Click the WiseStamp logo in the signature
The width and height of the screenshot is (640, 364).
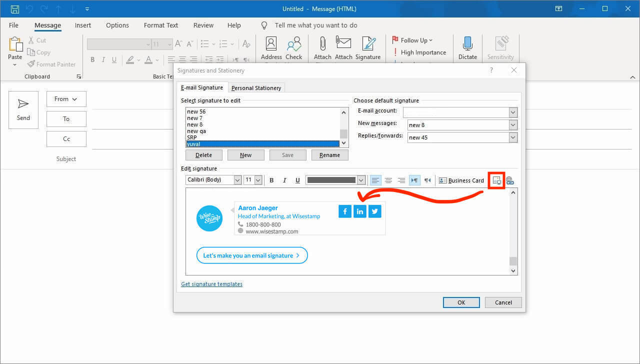209,218
